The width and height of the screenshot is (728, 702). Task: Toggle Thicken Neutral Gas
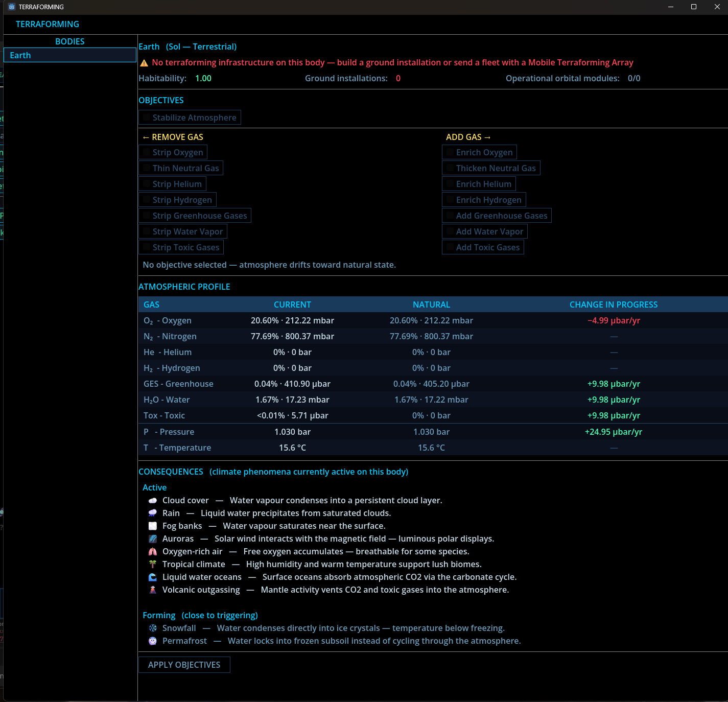[491, 168]
